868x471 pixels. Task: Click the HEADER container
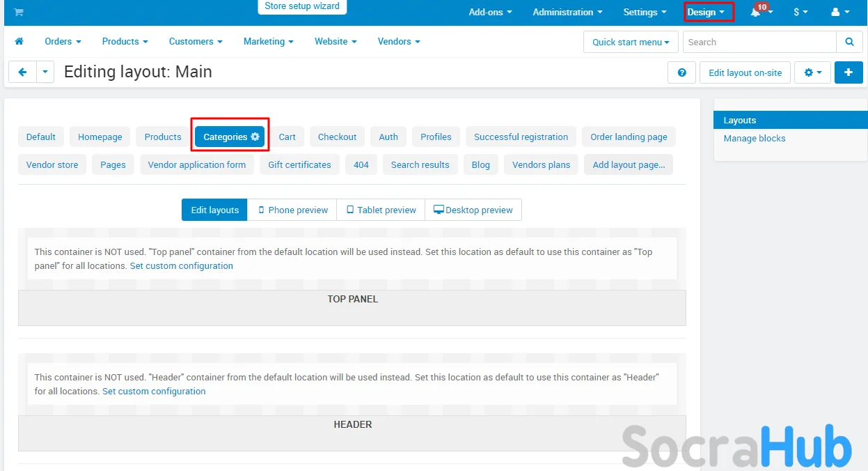(x=352, y=433)
